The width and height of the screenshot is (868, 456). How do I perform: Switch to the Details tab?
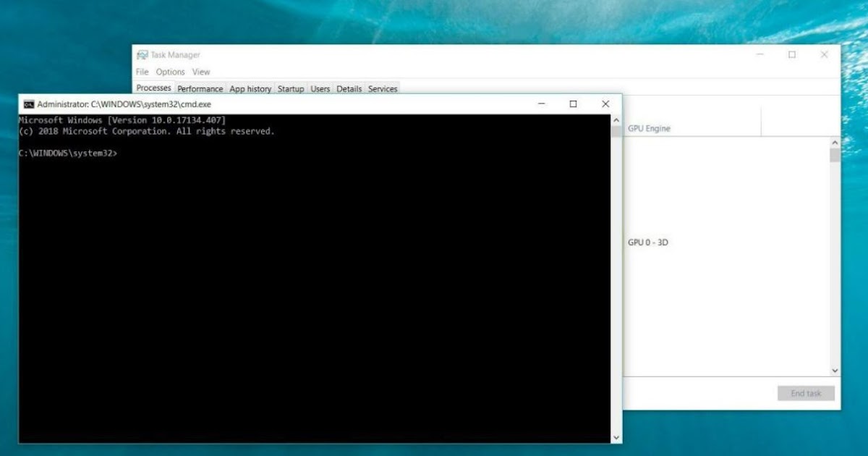coord(349,89)
